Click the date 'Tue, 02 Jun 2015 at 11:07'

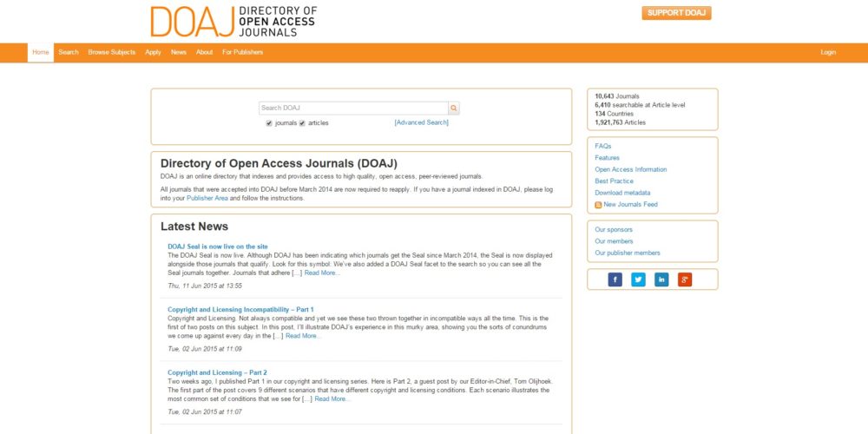(205, 412)
